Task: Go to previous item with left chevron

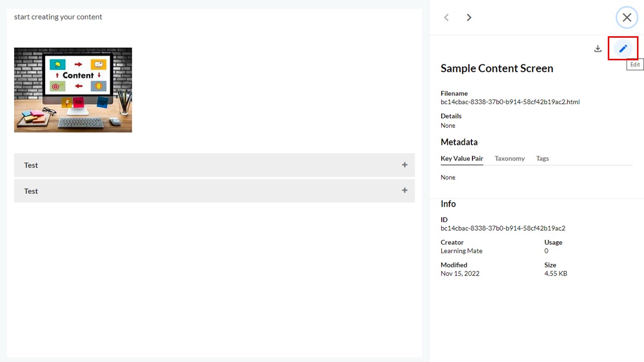Action: [446, 18]
